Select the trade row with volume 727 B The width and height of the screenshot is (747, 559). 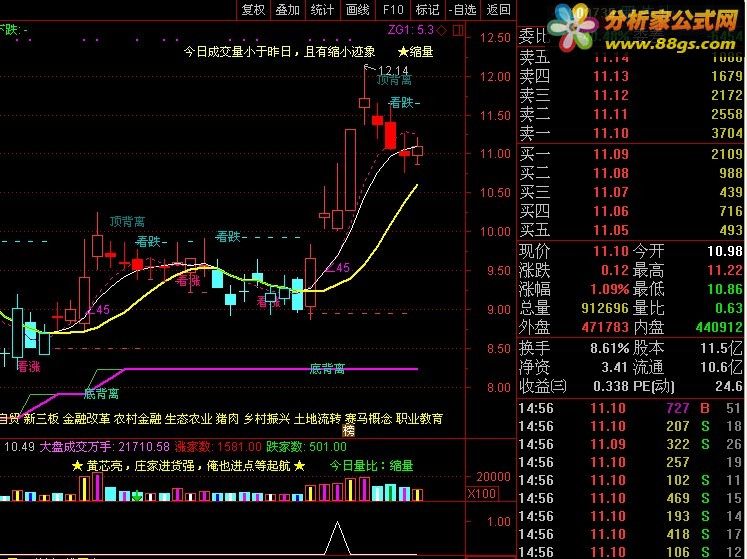[631, 408]
